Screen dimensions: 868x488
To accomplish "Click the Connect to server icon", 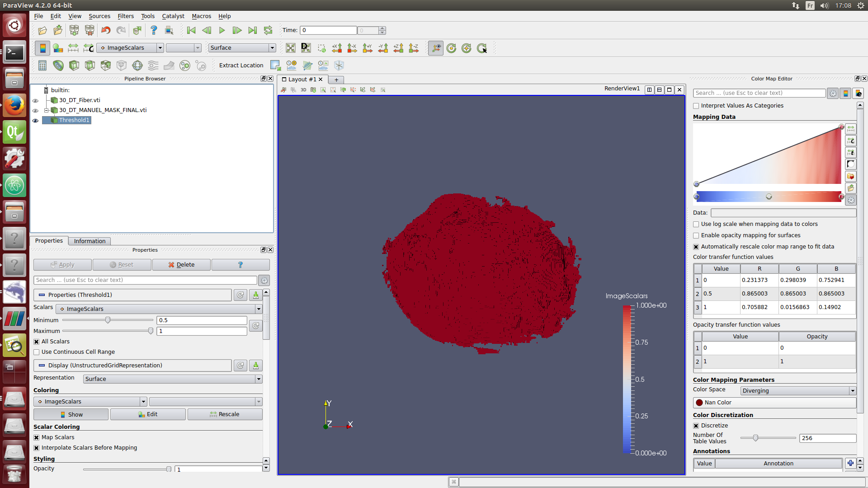I will [x=74, y=30].
